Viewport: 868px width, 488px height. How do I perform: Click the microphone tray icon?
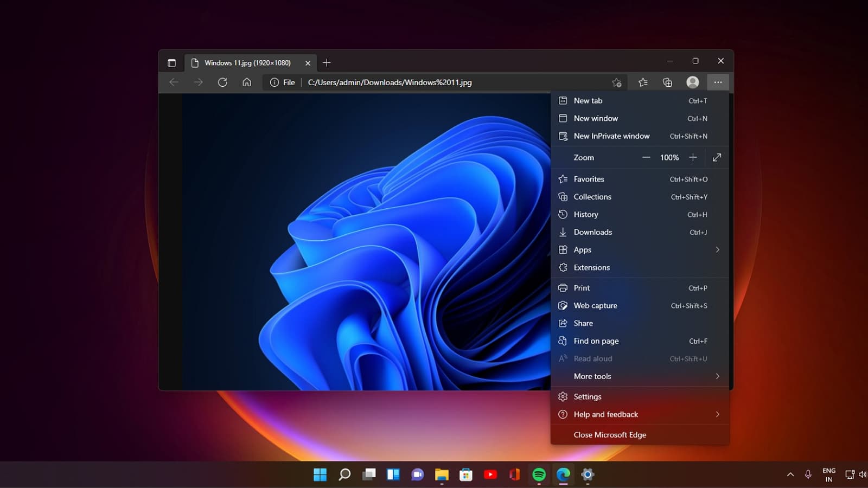tap(808, 474)
